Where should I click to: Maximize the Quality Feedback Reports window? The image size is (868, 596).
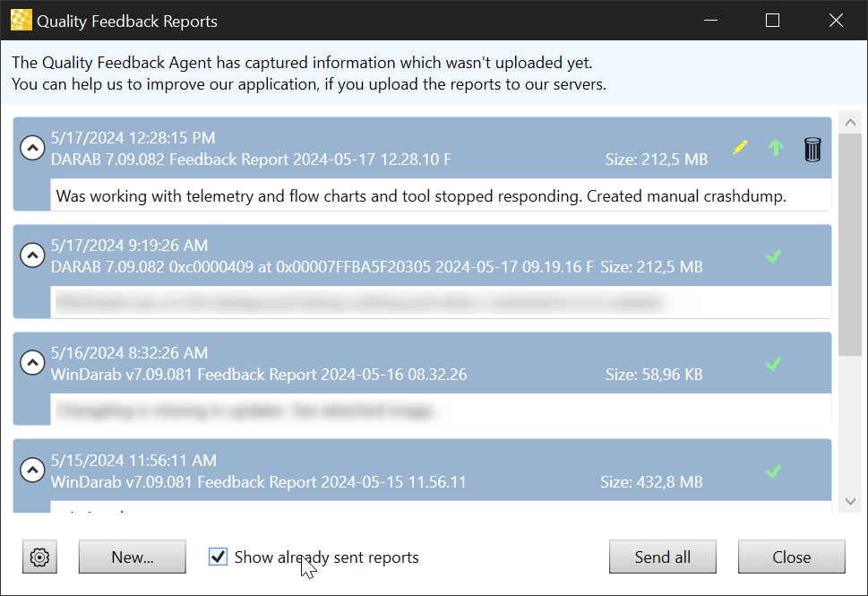pyautogui.click(x=772, y=21)
